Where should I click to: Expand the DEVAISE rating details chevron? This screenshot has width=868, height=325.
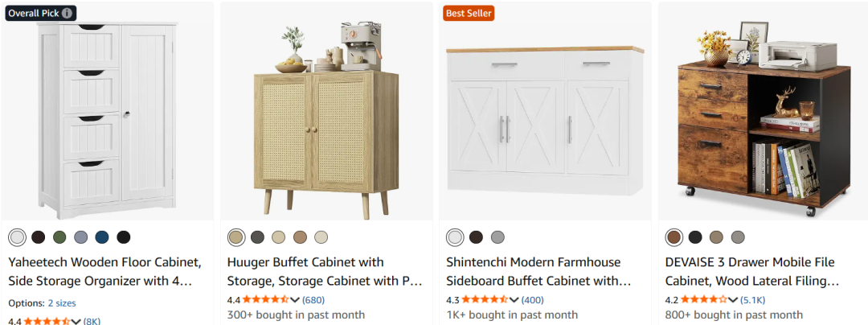click(x=733, y=300)
